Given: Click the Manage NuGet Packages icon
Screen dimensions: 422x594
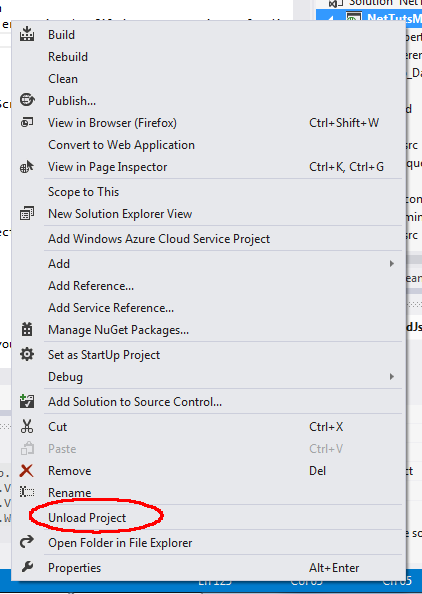Looking at the screenshot, I should pos(27,329).
